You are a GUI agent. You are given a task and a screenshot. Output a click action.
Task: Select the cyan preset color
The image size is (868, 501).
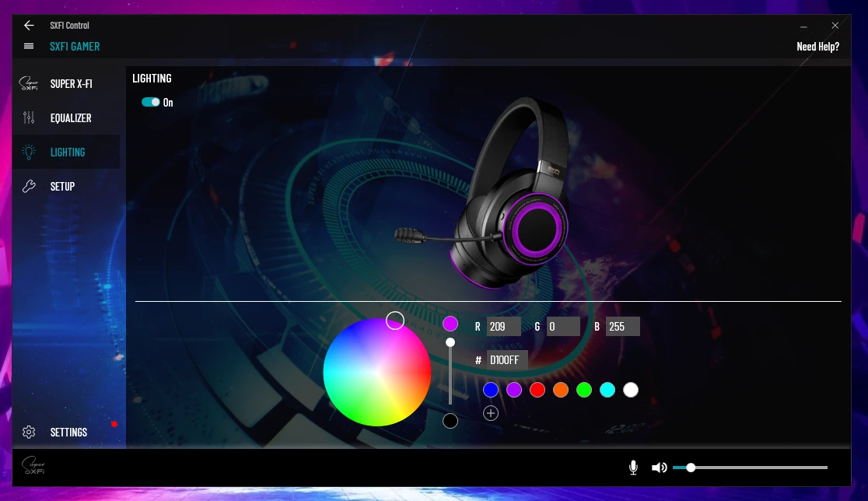click(607, 390)
